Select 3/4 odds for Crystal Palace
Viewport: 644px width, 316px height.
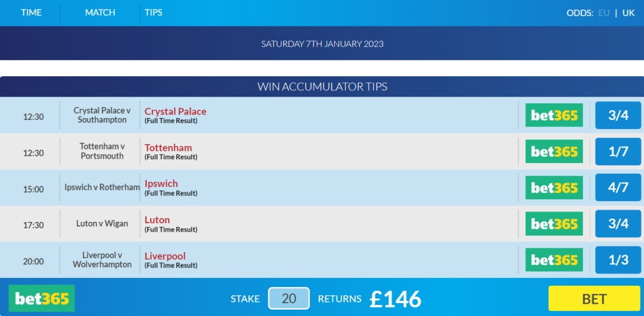618,115
